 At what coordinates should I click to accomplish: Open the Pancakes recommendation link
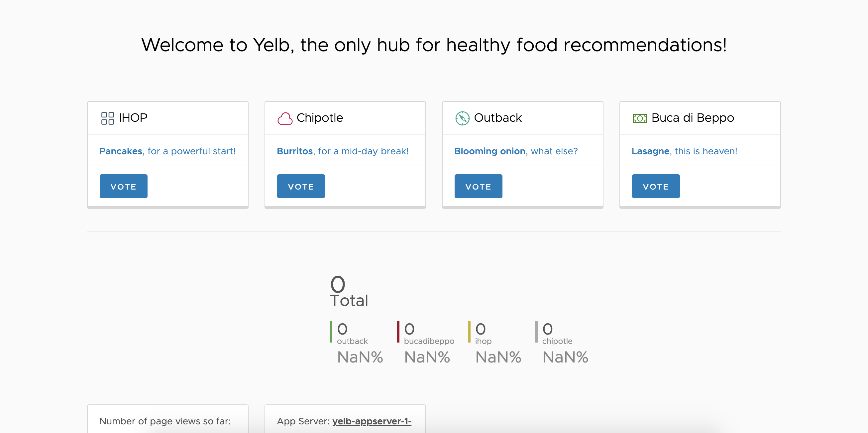(x=121, y=151)
